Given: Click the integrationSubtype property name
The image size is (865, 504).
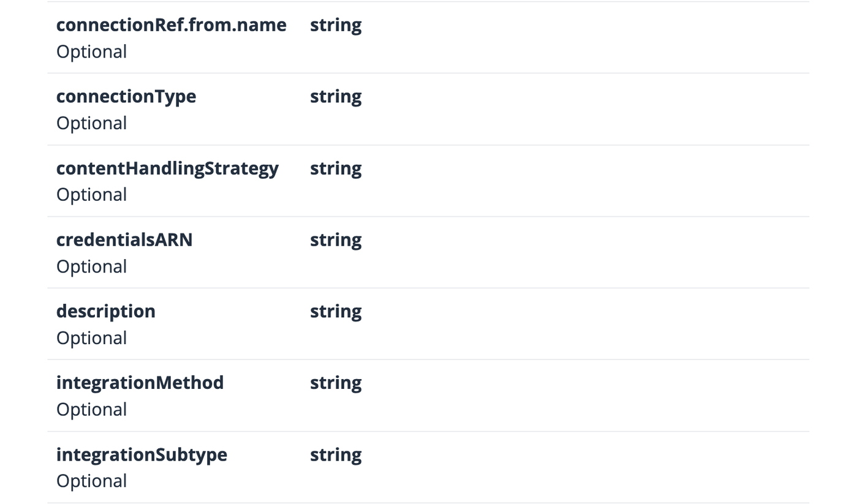Looking at the screenshot, I should tap(142, 455).
